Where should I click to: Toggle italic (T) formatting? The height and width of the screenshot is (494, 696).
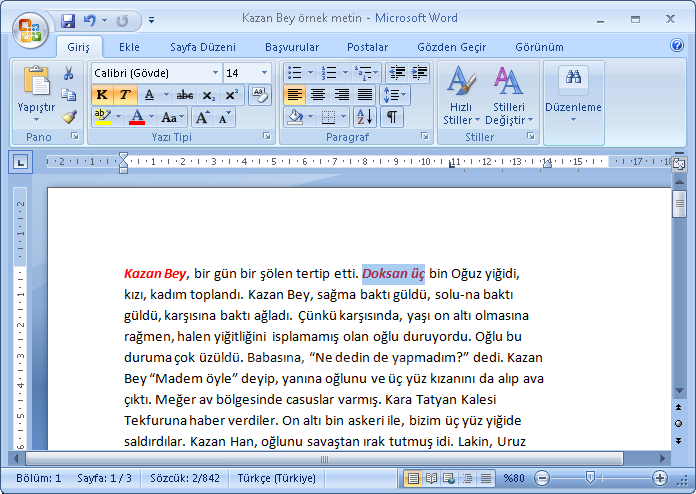point(125,95)
